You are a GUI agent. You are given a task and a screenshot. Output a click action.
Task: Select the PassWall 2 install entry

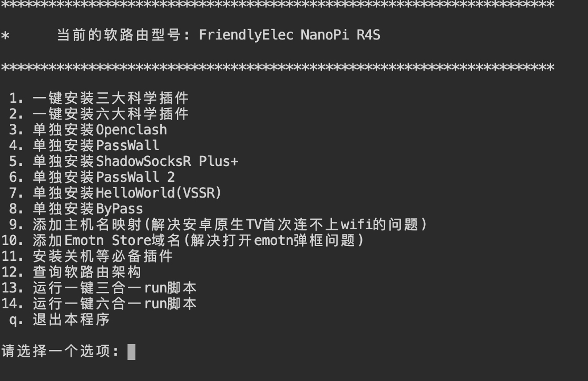click(92, 177)
